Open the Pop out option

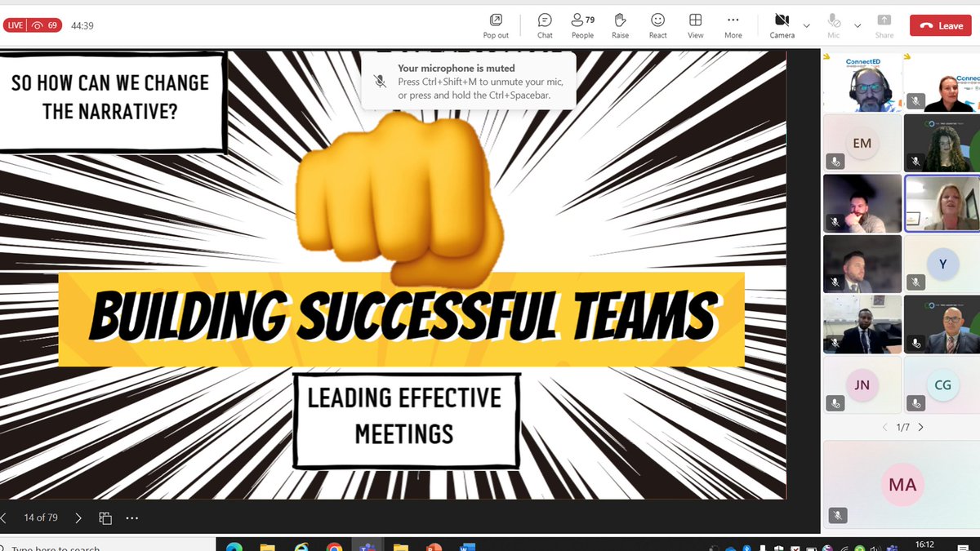tap(496, 25)
